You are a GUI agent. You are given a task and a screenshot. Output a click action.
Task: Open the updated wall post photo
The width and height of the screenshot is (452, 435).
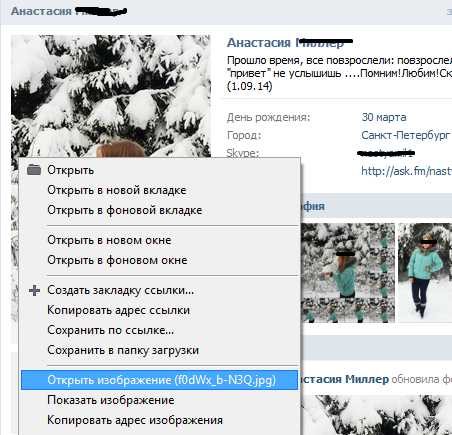[x=376, y=415]
